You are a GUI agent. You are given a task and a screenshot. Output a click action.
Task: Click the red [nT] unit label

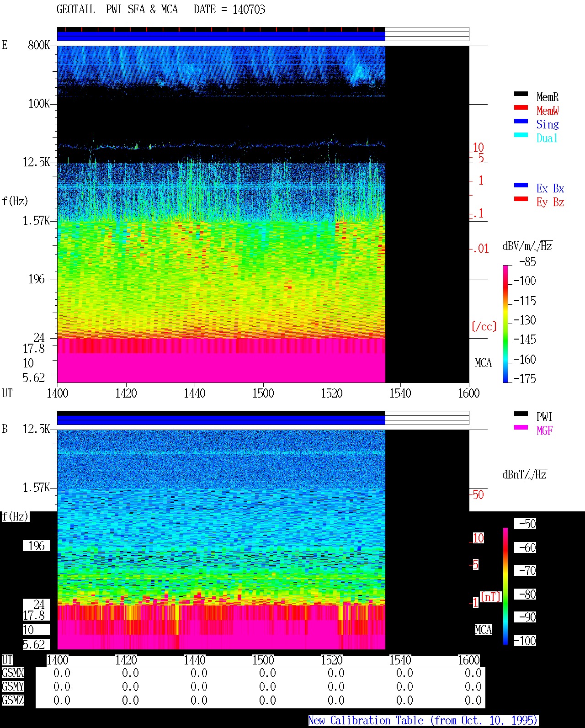[x=491, y=597]
